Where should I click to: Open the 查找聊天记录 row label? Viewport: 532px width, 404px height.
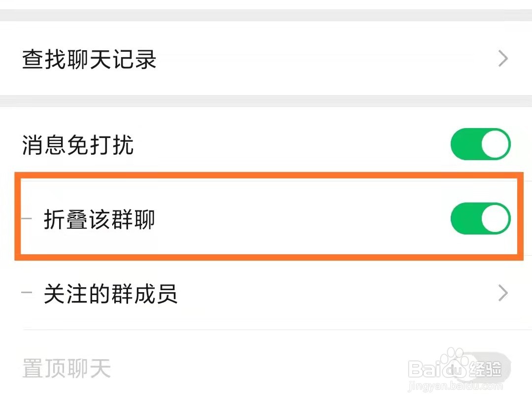click(89, 59)
